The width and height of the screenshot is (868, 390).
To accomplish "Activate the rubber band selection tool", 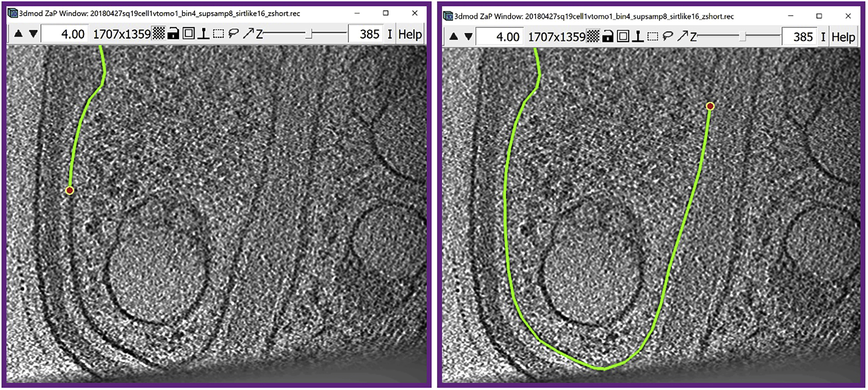I will 218,33.
